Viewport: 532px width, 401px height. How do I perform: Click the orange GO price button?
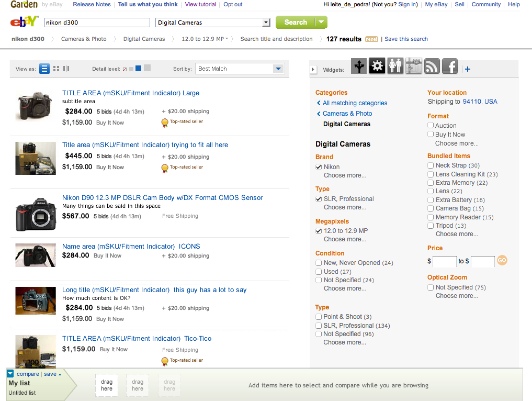502,260
